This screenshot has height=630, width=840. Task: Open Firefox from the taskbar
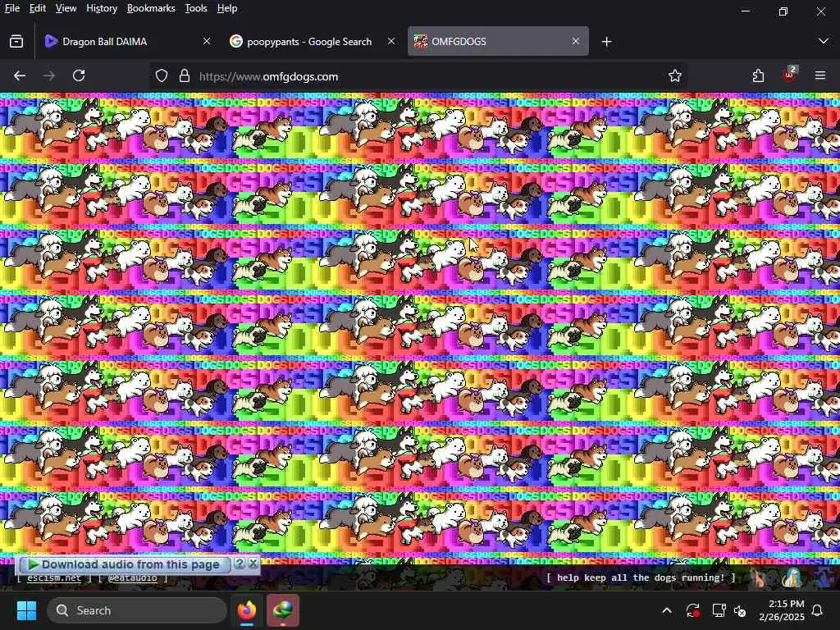point(247,610)
